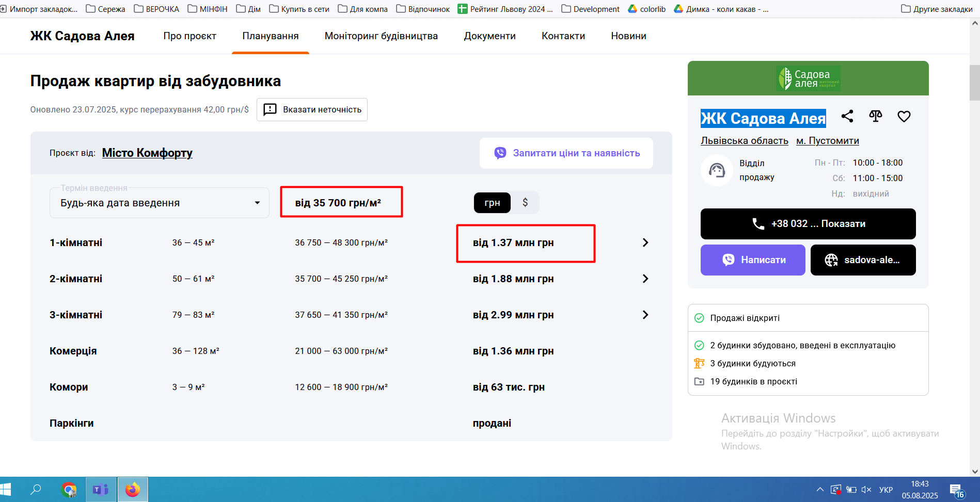The height and width of the screenshot is (502, 980).
Task: Open the Купить в сети bookmark folder
Action: click(x=299, y=9)
